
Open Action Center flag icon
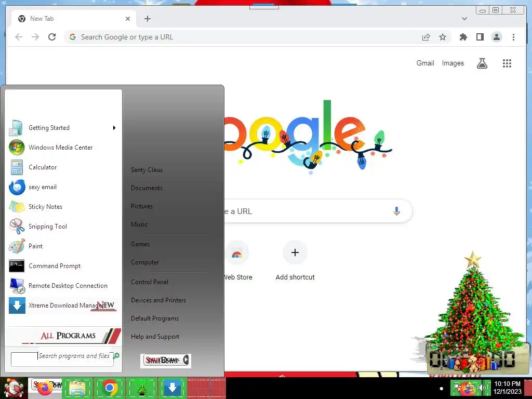pos(457,388)
